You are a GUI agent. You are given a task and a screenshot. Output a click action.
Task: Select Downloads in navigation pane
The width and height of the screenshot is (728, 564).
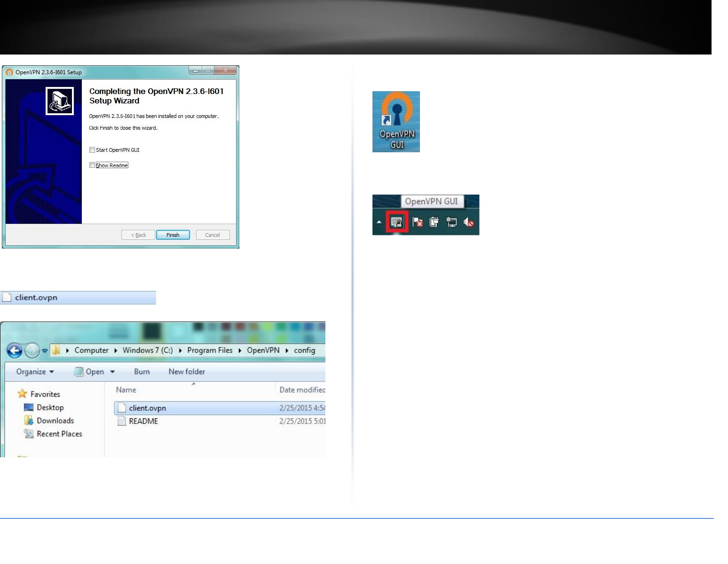coord(55,421)
